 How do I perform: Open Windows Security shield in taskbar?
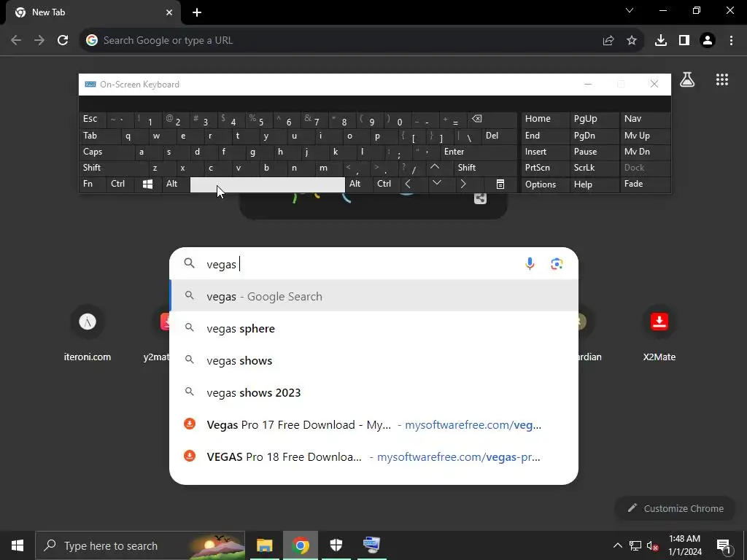(x=336, y=545)
